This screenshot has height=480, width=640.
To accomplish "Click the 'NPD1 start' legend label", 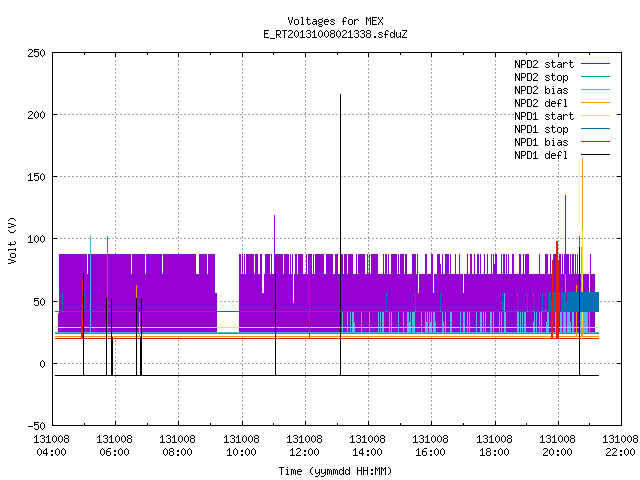I will [544, 116].
